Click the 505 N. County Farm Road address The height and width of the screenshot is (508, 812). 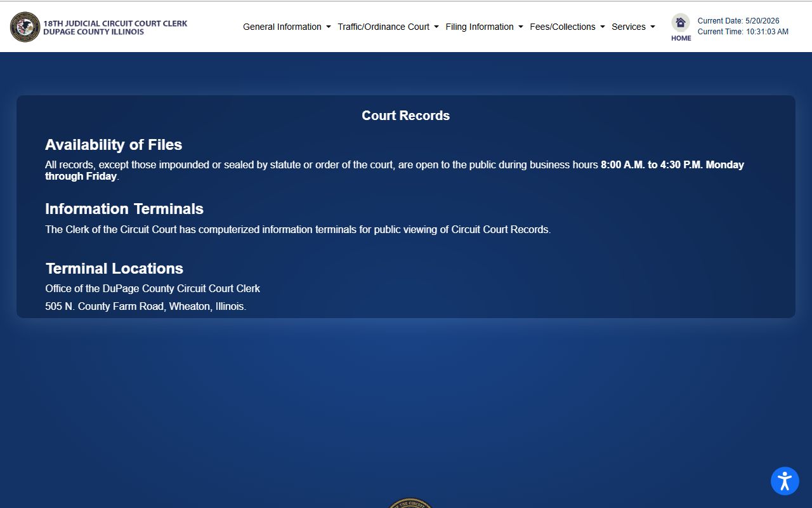coord(145,306)
